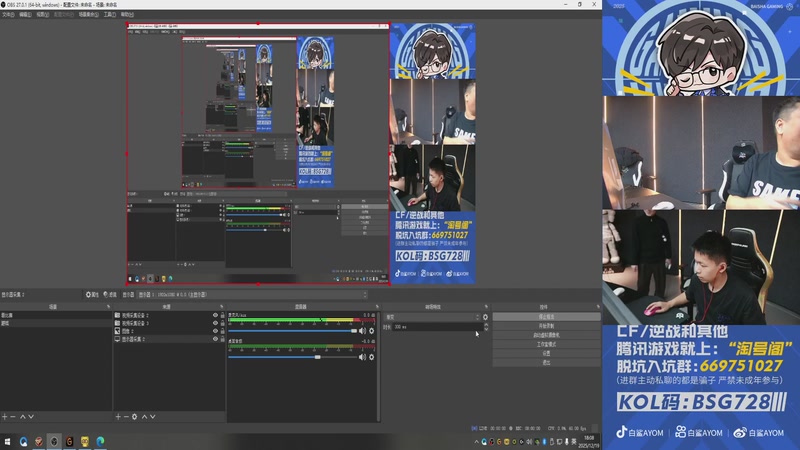This screenshot has height=450, width=800.
Task: Click the Studio Mode button
Action: [546, 344]
